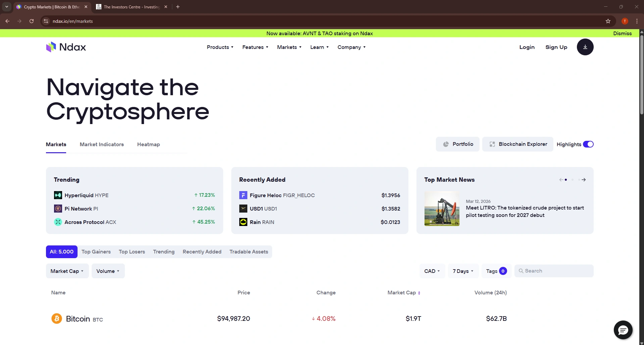Click the Price column header
This screenshot has width=644, height=345.
click(244, 293)
